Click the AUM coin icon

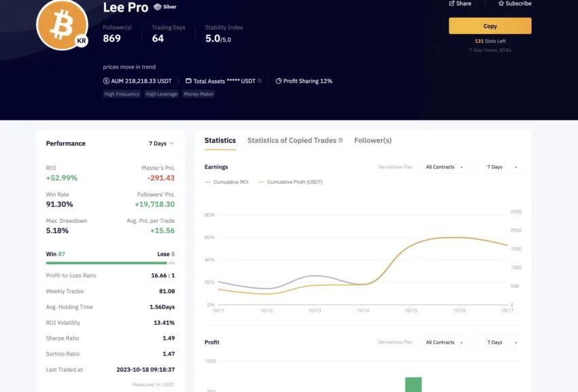106,80
